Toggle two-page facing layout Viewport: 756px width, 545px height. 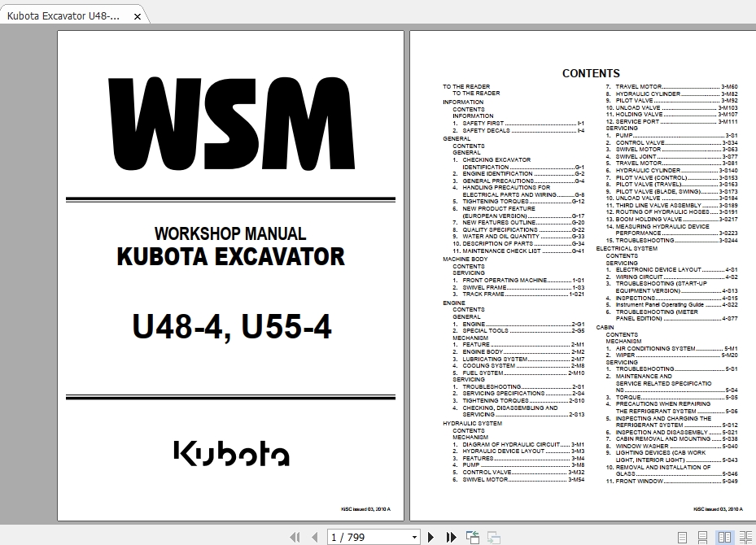(x=724, y=538)
